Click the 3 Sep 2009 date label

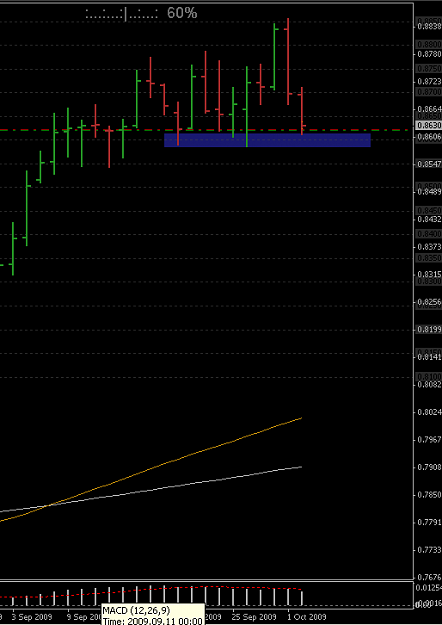[32, 617]
